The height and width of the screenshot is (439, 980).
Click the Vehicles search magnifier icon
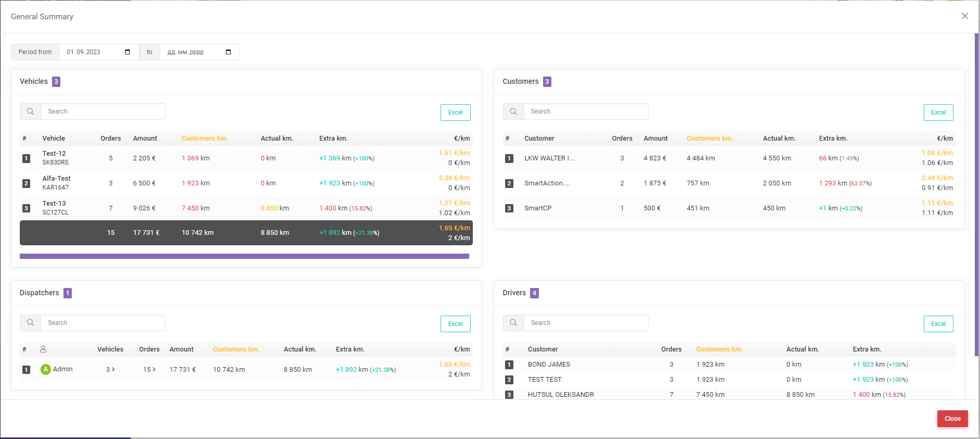31,111
